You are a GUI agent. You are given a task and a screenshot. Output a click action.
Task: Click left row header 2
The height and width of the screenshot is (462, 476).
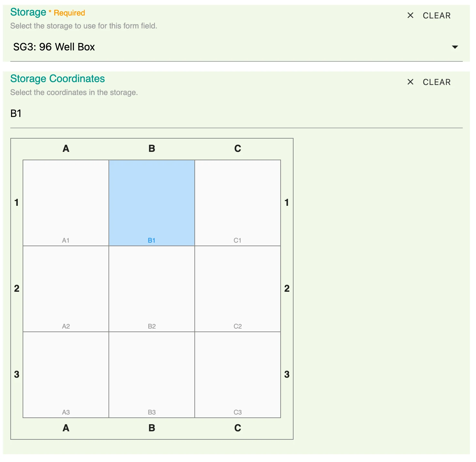17,289
